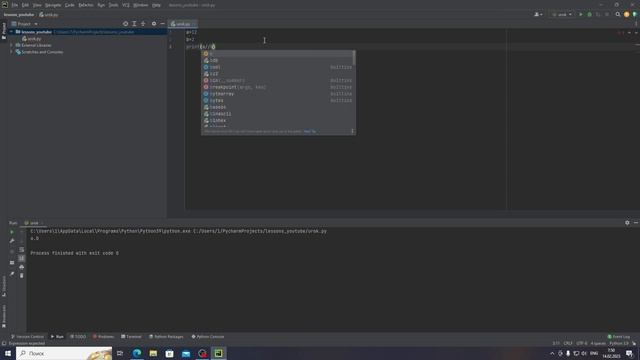The height and width of the screenshot is (360, 640).
Task: Show hidden system tray icons chevron
Action: pyautogui.click(x=552, y=353)
